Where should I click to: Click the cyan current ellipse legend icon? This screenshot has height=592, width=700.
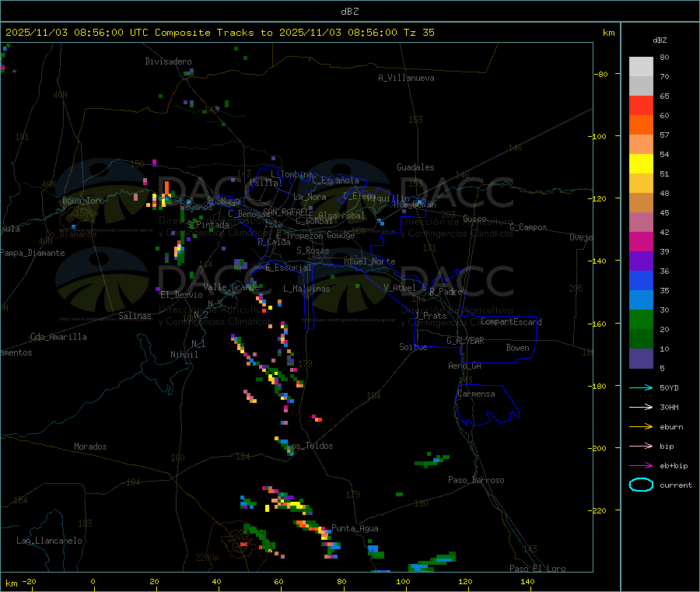point(641,485)
